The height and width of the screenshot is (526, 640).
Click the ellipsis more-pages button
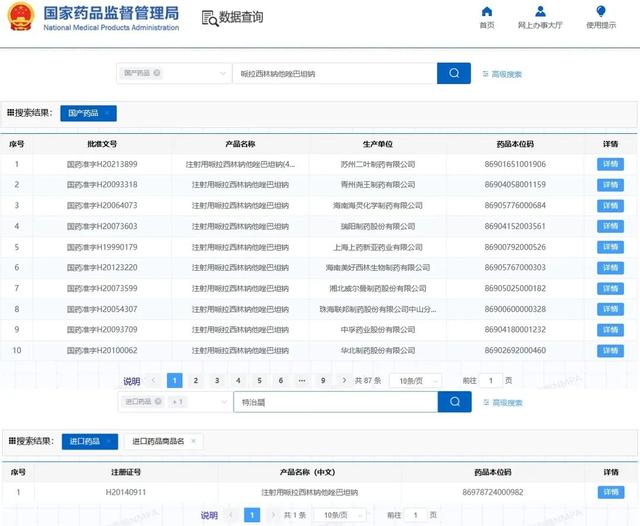(302, 380)
